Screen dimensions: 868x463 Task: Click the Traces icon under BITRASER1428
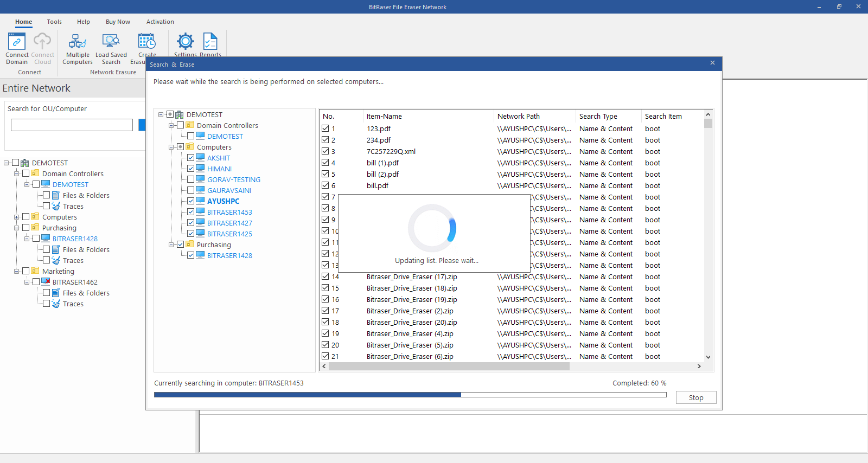pyautogui.click(x=56, y=260)
